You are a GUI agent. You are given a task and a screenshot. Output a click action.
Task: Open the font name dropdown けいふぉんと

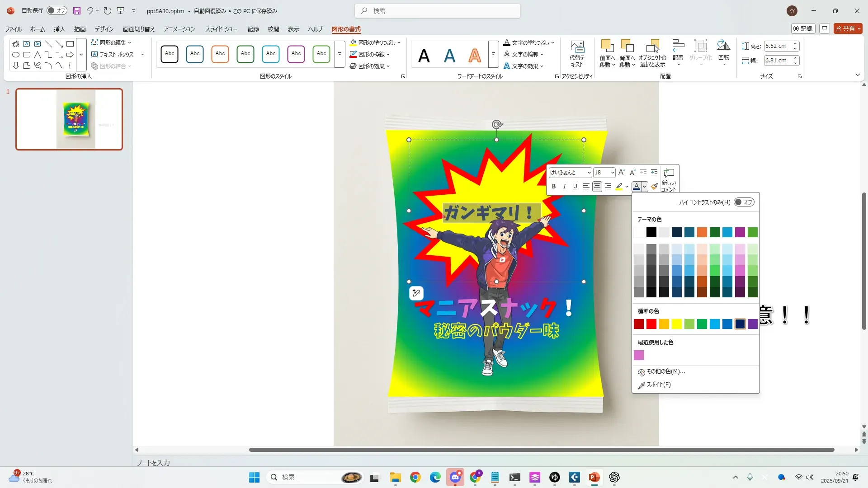tap(589, 173)
